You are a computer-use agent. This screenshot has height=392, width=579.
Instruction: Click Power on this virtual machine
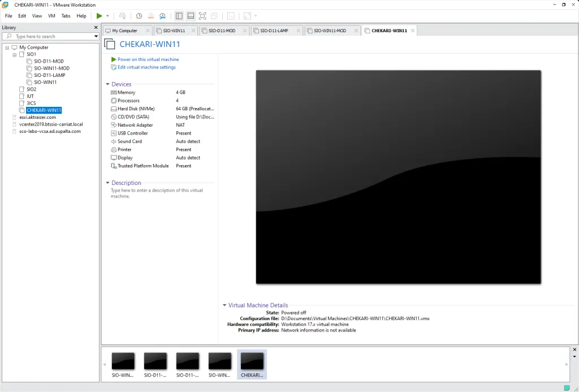click(x=148, y=59)
